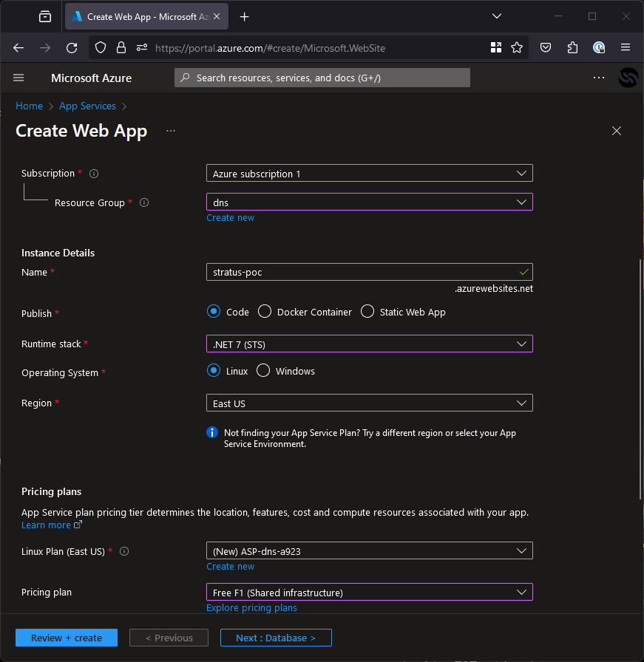Close the Create Web App blade
The height and width of the screenshot is (662, 644).
tap(617, 131)
